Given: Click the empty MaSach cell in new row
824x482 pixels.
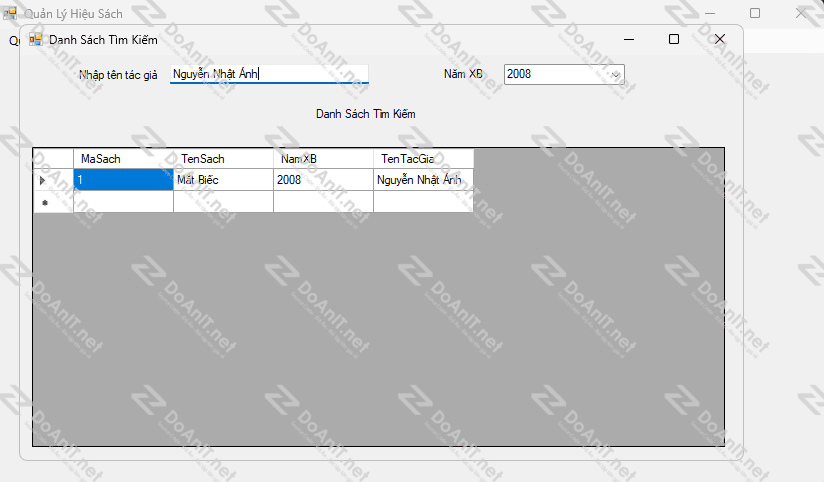Looking at the screenshot, I should tap(123, 202).
